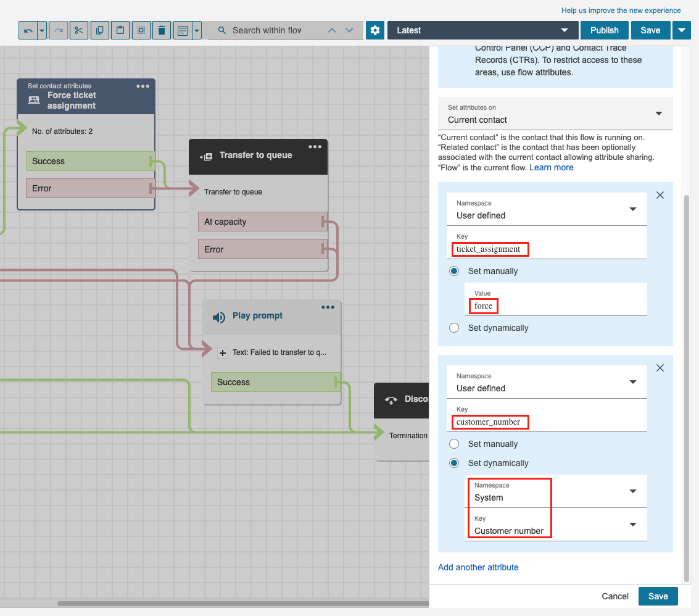Click the undo arrow in the toolbar
Screen dimensions: 699x616
pyautogui.click(x=28, y=30)
